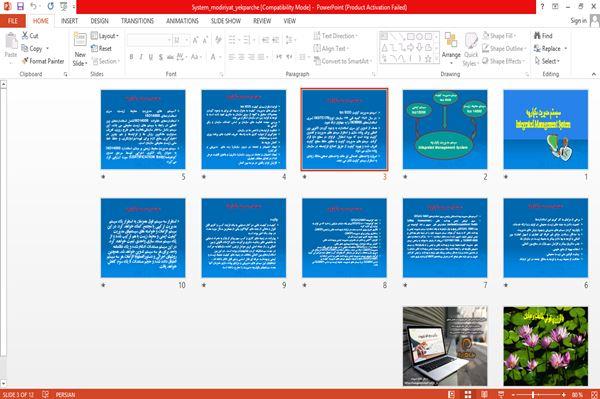Open Align Text dropdown
This screenshot has width=600, height=399.
click(x=331, y=48)
